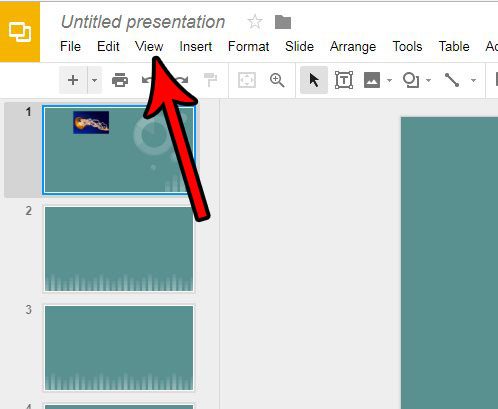Click the main slide canvas
Image resolution: width=498 pixels, height=409 pixels.
(449, 263)
